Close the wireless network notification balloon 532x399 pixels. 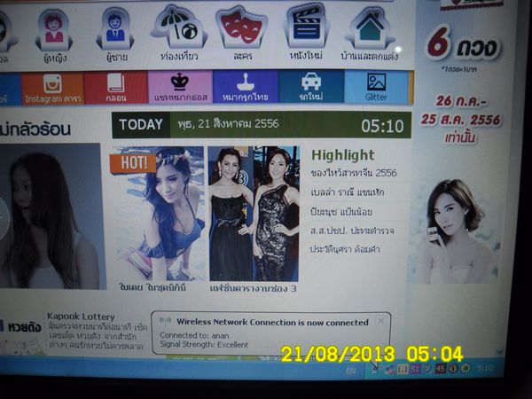click(381, 320)
